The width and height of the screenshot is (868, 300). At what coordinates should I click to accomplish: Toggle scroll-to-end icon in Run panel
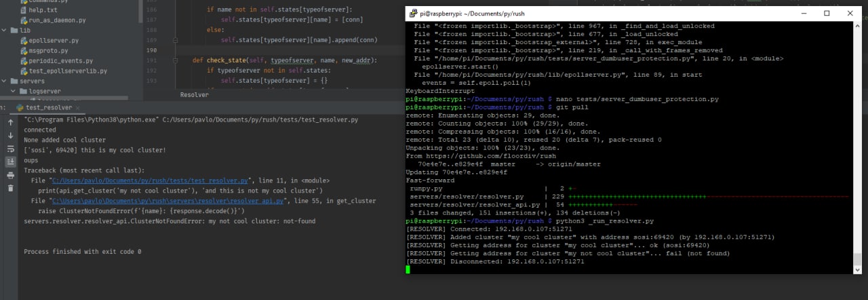pos(10,162)
